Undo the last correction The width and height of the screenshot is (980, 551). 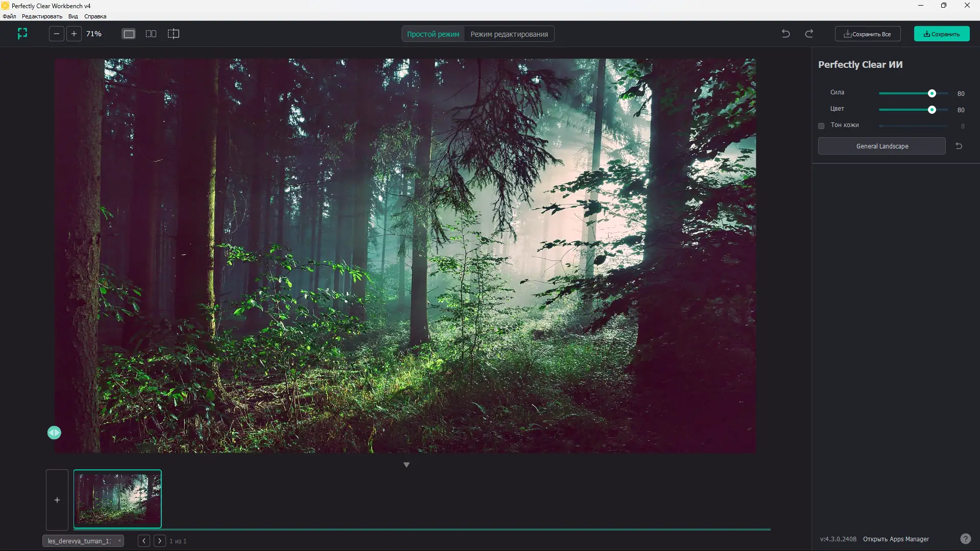pyautogui.click(x=786, y=33)
